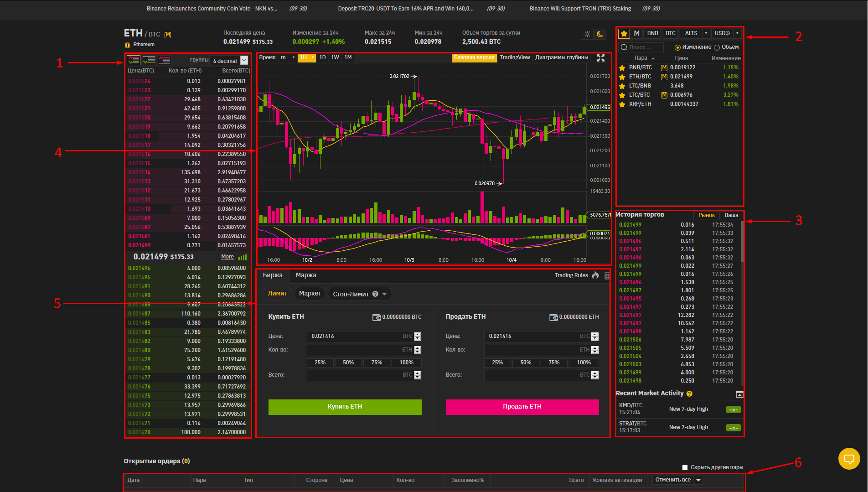Screen dimensions: 868x492
Task: Switch to light theme with sun icon
Action: [587, 34]
